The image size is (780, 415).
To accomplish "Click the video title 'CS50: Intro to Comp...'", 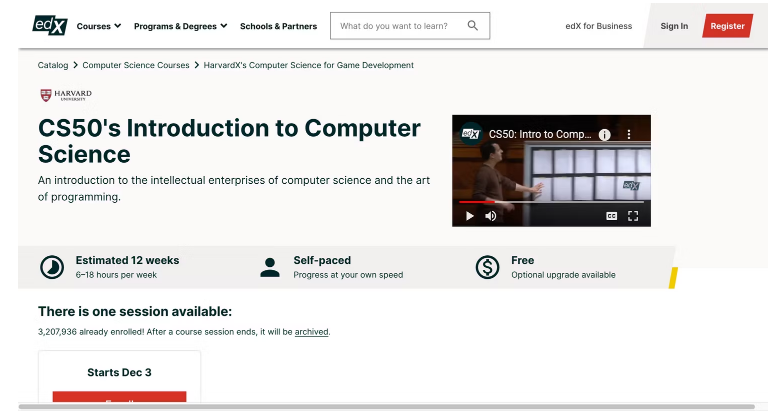I will pyautogui.click(x=540, y=134).
